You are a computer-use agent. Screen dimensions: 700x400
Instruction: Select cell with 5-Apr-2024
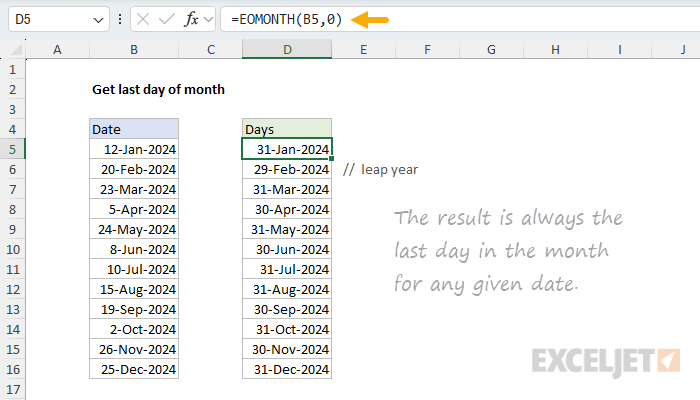pyautogui.click(x=134, y=209)
